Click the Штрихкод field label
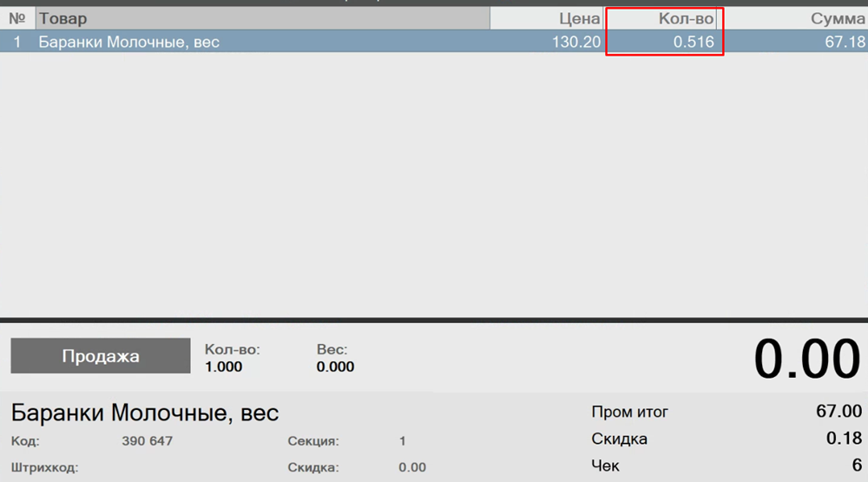 pos(44,467)
